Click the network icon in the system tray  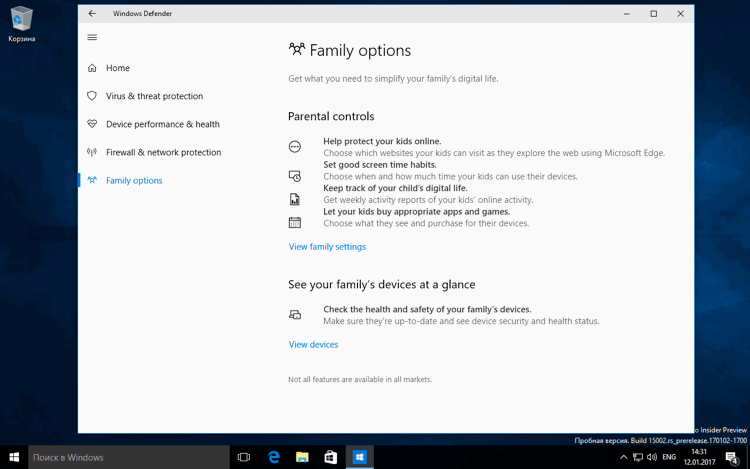pyautogui.click(x=638, y=458)
